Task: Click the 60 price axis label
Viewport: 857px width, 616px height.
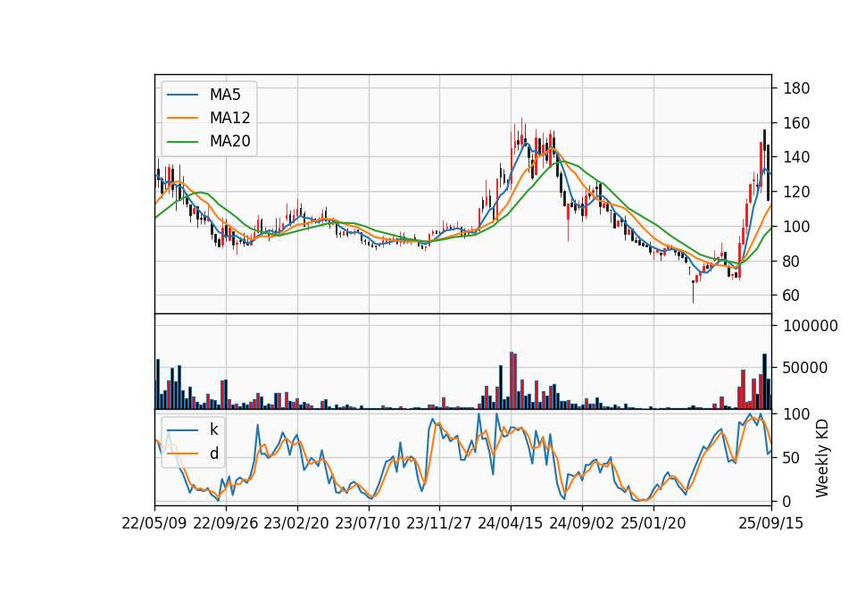Action: (792, 296)
